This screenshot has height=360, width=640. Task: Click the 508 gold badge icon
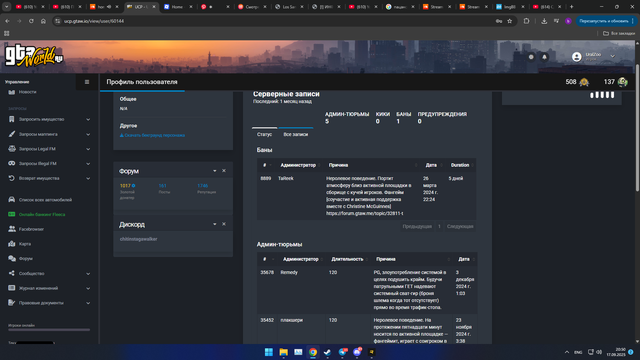(x=584, y=82)
